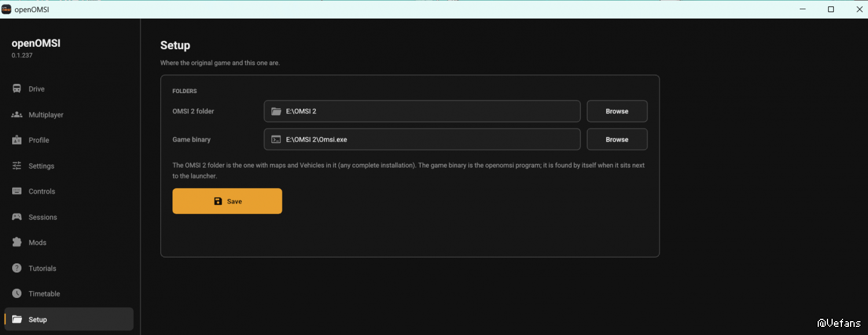Click the folder icon in OMSI 2 path field

pyautogui.click(x=276, y=111)
